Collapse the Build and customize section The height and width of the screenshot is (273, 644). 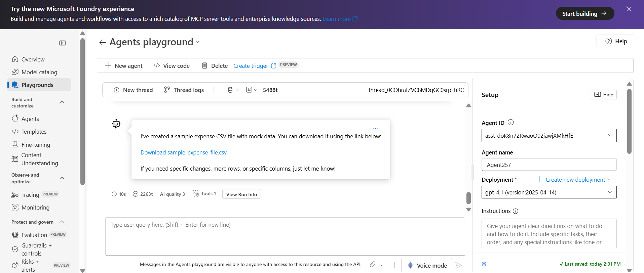coord(62,102)
